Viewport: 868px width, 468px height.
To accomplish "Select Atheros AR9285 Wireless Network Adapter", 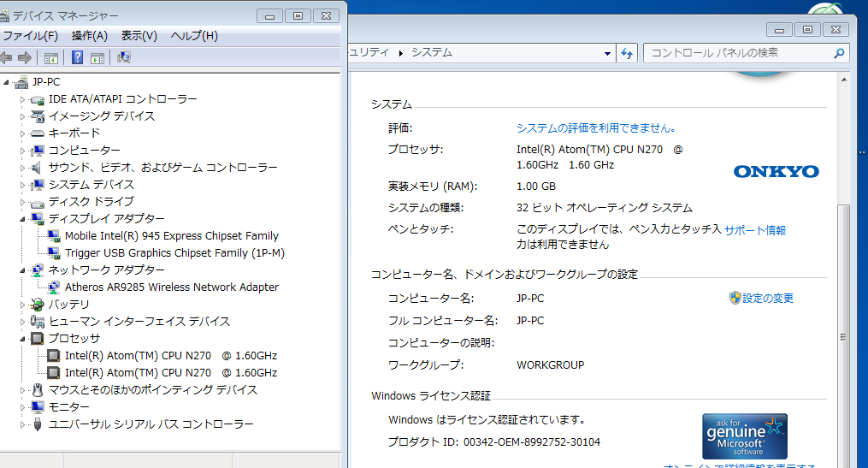I will coord(172,287).
